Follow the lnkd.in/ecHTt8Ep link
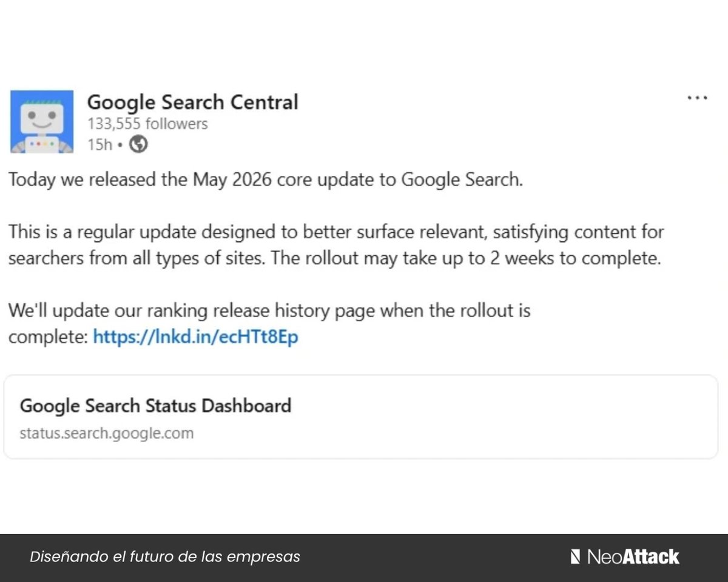Screen dimensions: 728x582 pyautogui.click(x=195, y=336)
